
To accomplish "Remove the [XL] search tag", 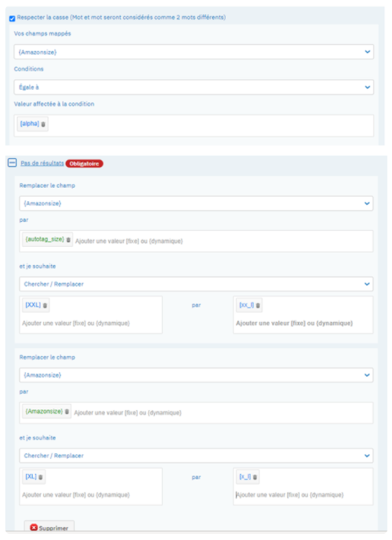I will click(x=41, y=477).
